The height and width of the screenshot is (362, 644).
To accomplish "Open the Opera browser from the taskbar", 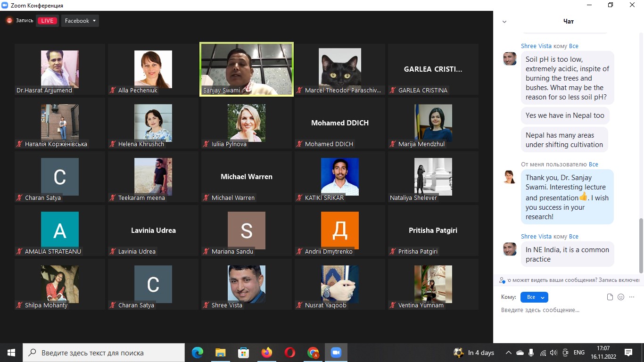I will point(290,353).
